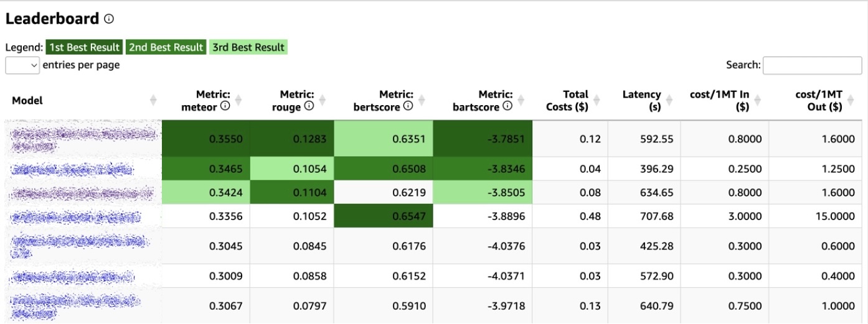The height and width of the screenshot is (324, 868).
Task: Sort table by the Model column arrows
Action: click(153, 100)
